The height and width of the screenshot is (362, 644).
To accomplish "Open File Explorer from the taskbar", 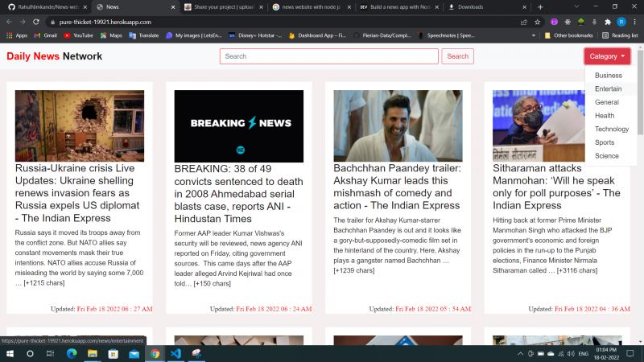I will [93, 353].
